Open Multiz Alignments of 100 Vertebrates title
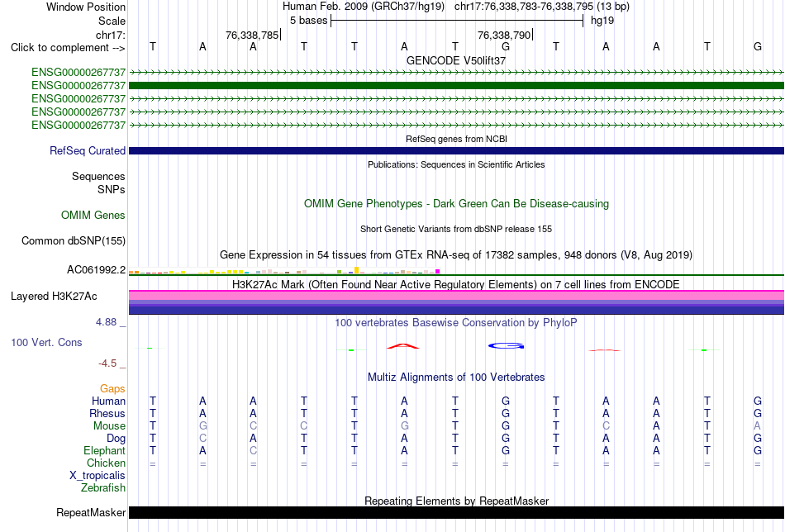 coord(456,378)
